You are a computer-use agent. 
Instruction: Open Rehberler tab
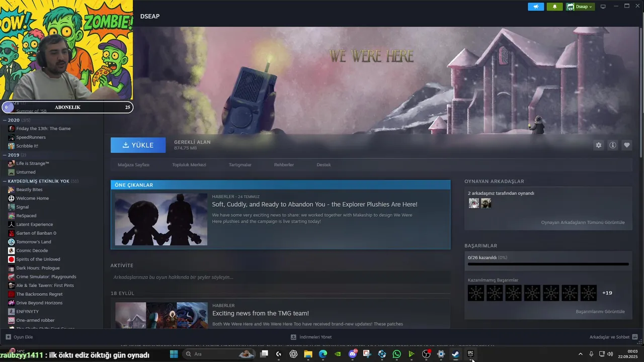pyautogui.click(x=284, y=165)
